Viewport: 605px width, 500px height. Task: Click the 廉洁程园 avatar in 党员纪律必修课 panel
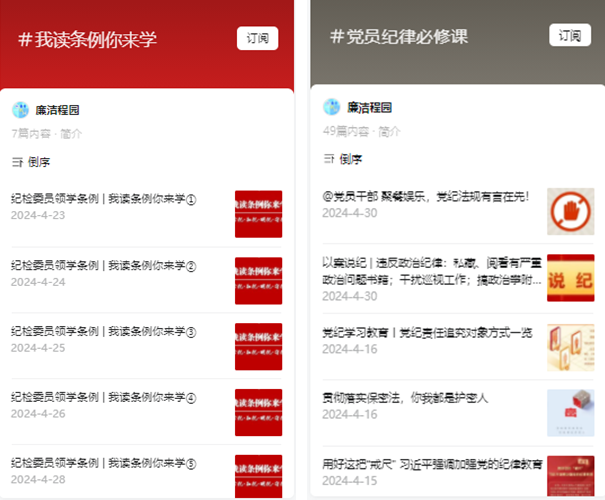point(332,107)
